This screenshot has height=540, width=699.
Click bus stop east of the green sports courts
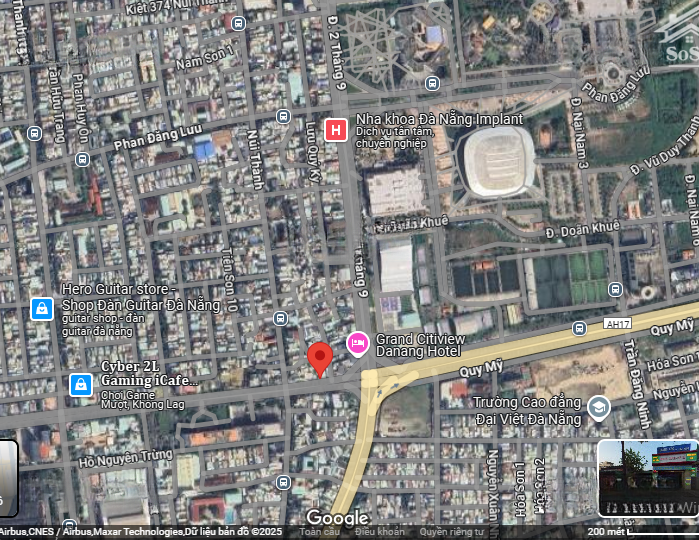(615, 289)
